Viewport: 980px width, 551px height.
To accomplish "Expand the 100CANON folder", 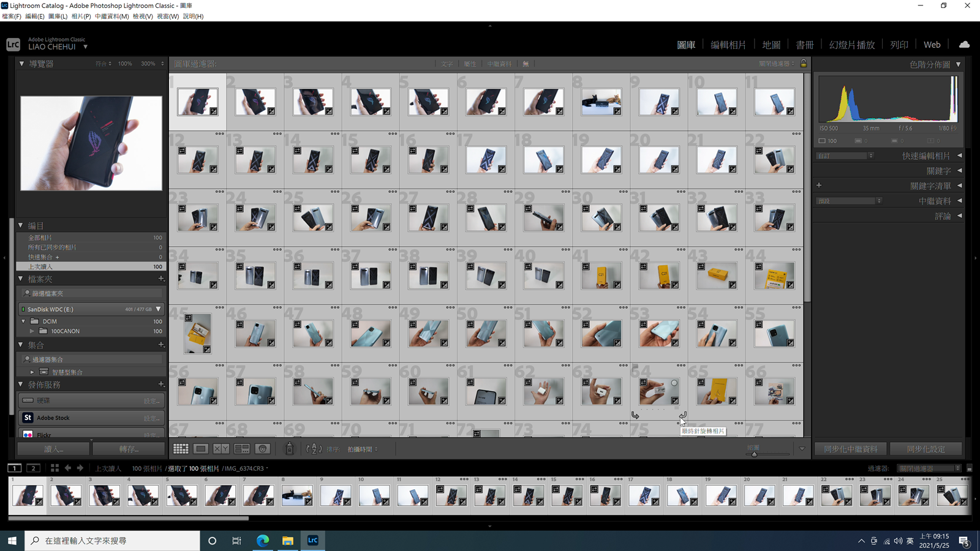I will 32,331.
